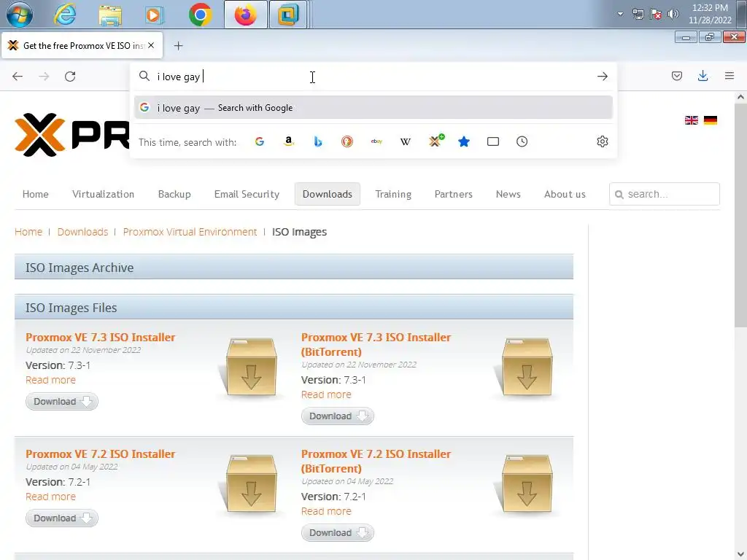The height and width of the screenshot is (560, 747).
Task: Click the Firefox back arrow button
Action: 18,76
